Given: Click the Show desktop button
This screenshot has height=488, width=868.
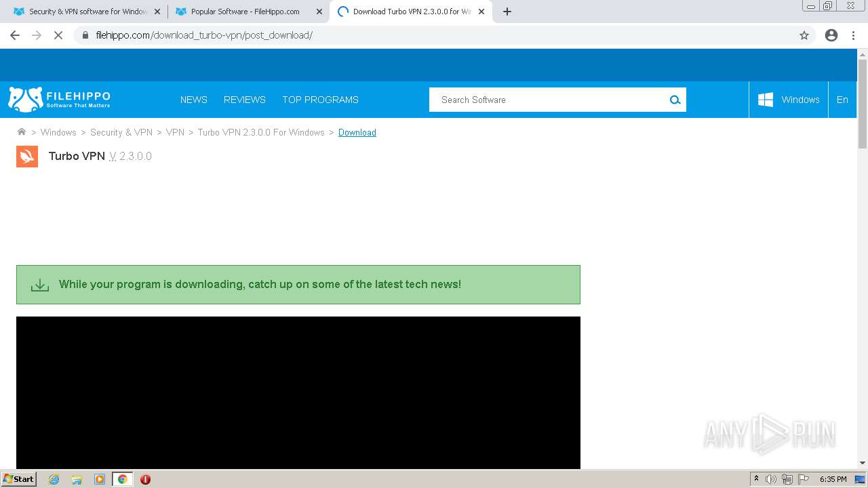Looking at the screenshot, I should (x=861, y=479).
